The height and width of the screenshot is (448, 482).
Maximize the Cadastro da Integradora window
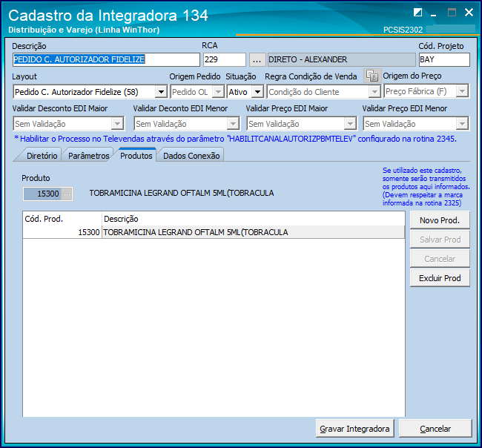452,13
